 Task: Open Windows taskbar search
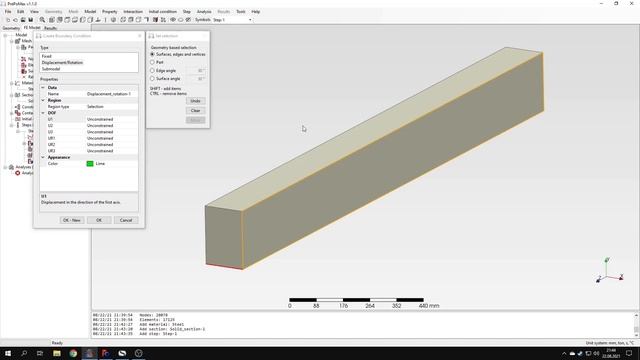tap(24, 353)
